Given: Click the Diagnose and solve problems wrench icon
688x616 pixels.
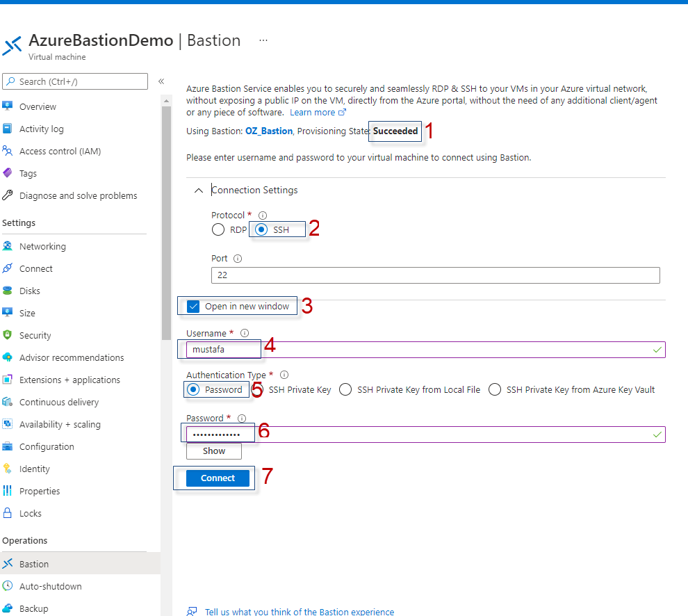Looking at the screenshot, I should click(x=8, y=195).
